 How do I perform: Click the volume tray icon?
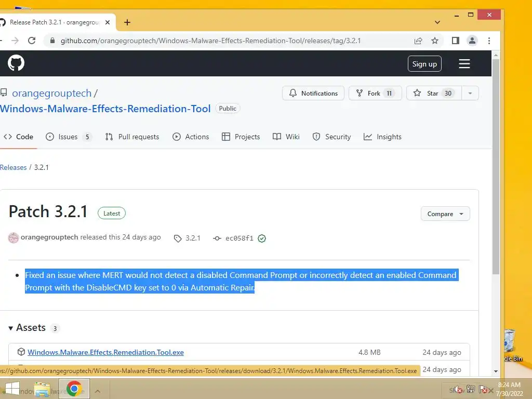(x=457, y=390)
